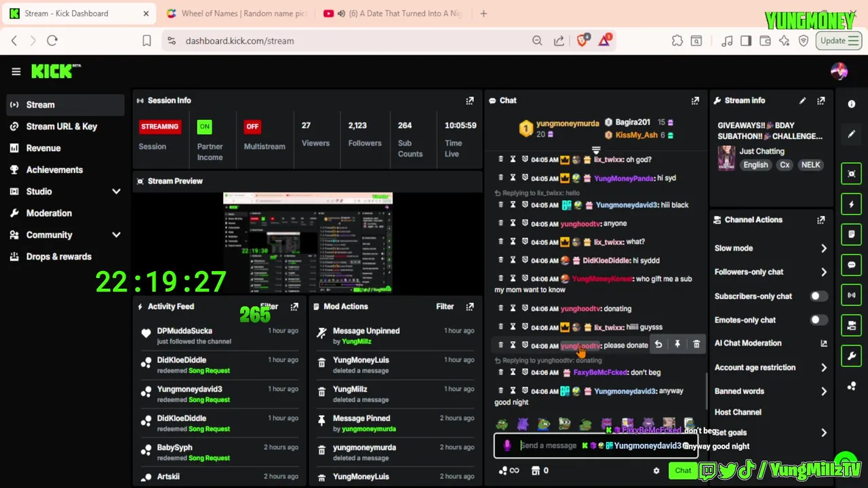Click the browser Update button
Viewport: 868px width, 488px height.
[840, 41]
